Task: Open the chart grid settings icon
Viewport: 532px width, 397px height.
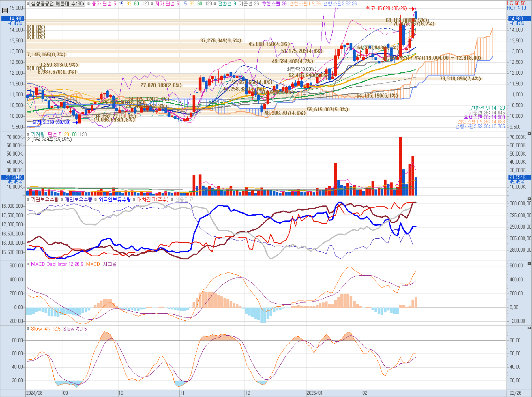Action: (x=5, y=11)
